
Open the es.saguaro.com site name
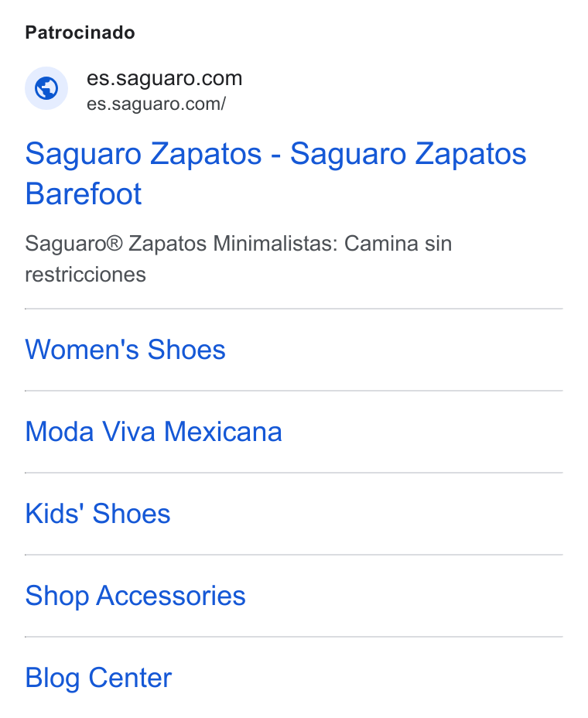click(x=164, y=78)
